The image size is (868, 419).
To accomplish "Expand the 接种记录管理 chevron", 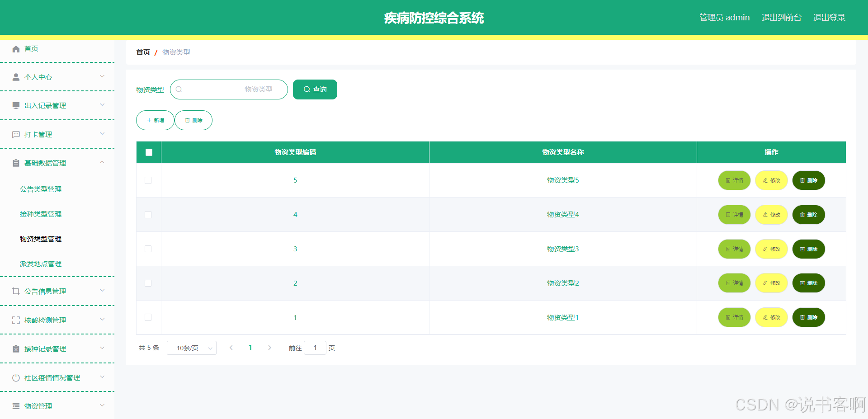I will click(102, 348).
